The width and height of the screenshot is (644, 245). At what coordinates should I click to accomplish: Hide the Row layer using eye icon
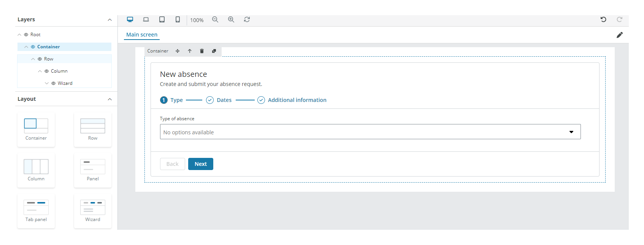point(40,59)
